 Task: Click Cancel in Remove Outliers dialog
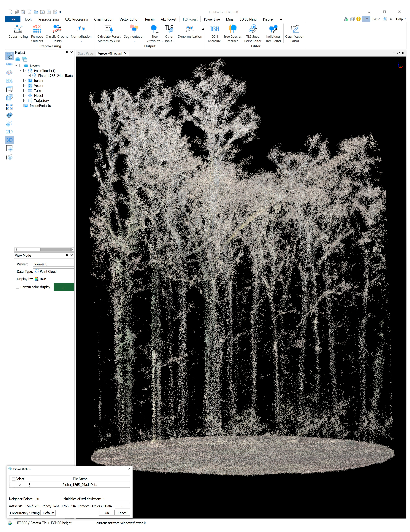pyautogui.click(x=122, y=513)
